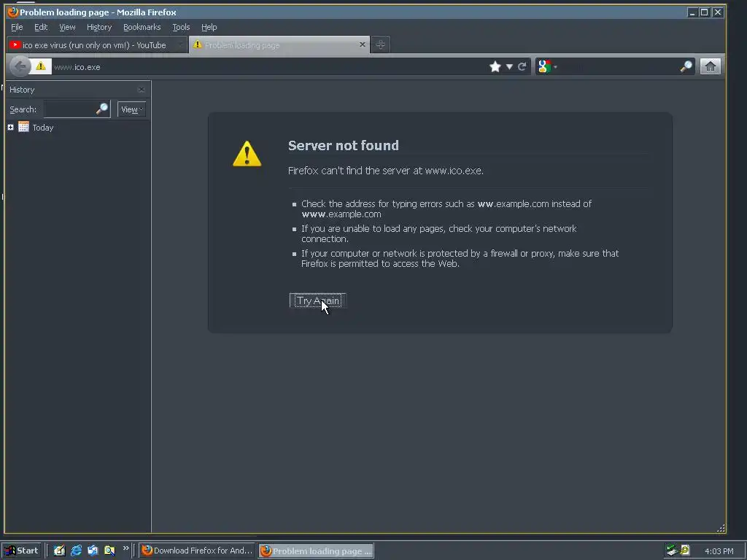747x560 pixels.
Task: Expand the Today history folder
Action: 10,127
